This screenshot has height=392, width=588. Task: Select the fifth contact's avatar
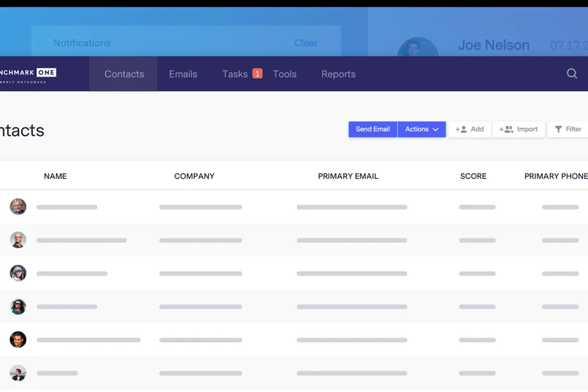(18, 339)
